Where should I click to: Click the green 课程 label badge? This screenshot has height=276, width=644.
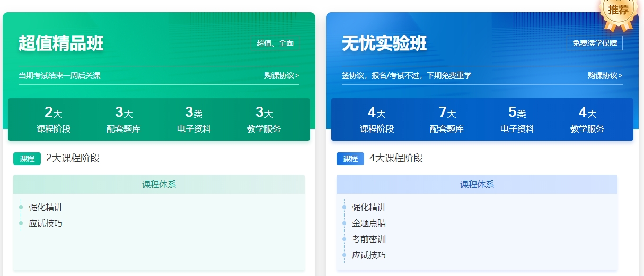(x=27, y=159)
